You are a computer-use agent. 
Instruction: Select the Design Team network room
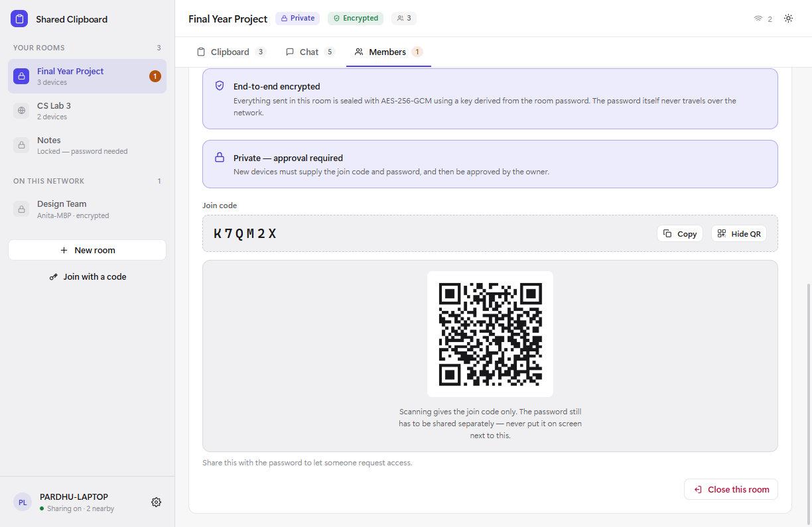[x=87, y=209]
